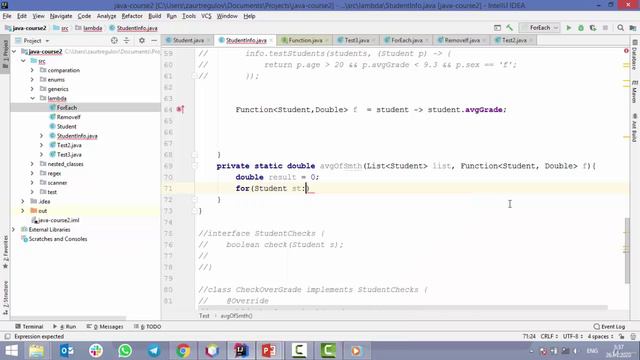Screen dimensions: 640x360
Task: Click src in the navigation bar
Action: click(x=64, y=28)
